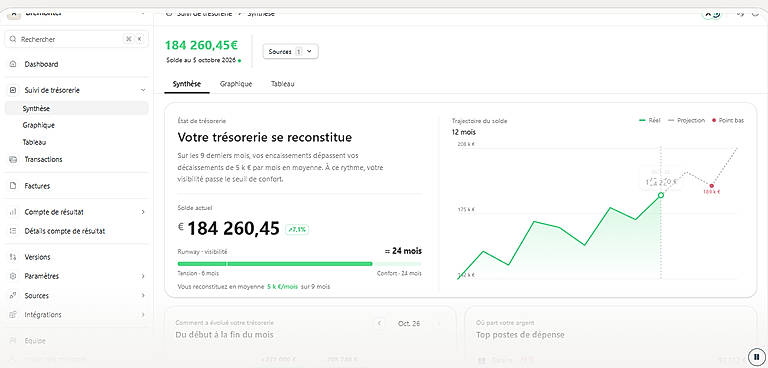Click the "Trajectoire du solde" label
The height and width of the screenshot is (368, 768).
480,121
